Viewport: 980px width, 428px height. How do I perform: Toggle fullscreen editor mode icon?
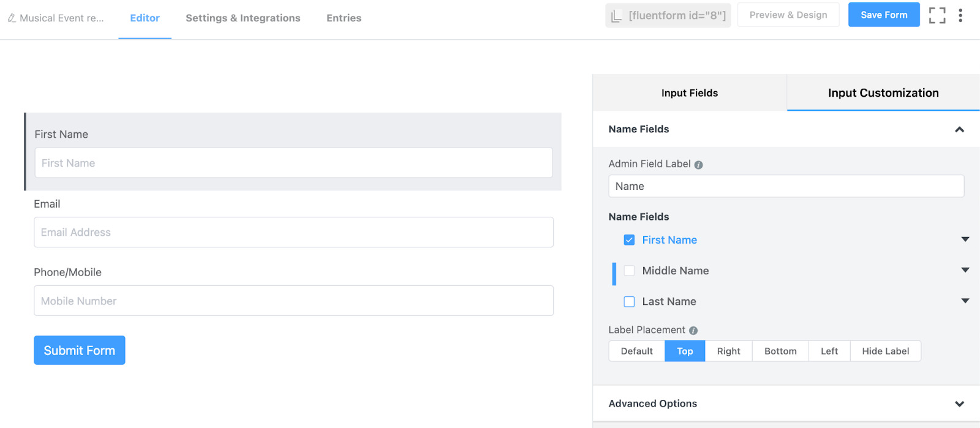[937, 15]
